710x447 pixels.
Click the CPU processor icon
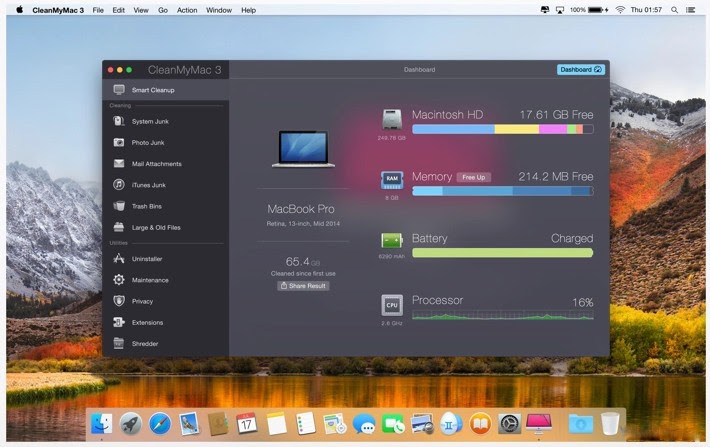(392, 305)
